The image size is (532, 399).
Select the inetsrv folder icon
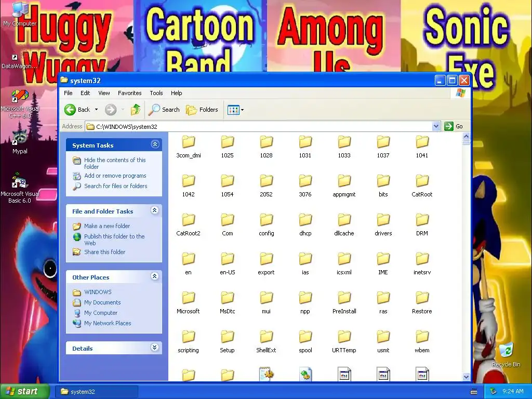(x=422, y=259)
